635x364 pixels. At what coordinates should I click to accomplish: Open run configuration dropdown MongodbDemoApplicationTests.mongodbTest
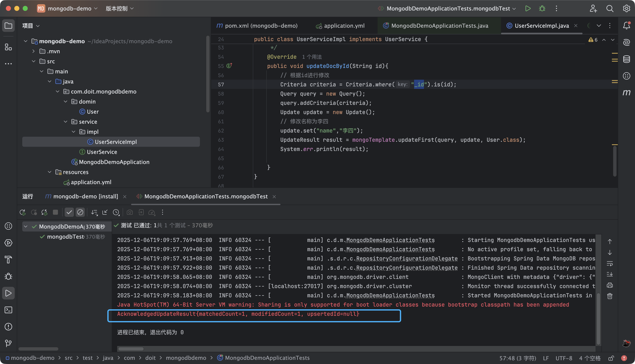tap(448, 9)
